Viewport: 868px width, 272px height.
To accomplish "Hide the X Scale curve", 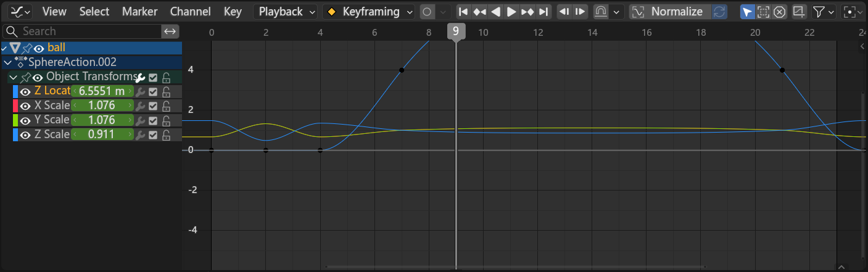I will tap(25, 105).
